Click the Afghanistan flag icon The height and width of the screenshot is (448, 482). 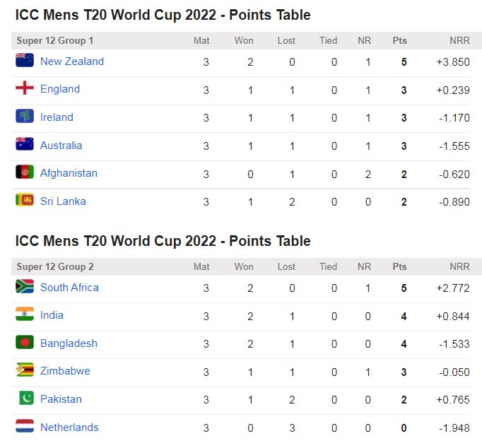pyautogui.click(x=25, y=172)
